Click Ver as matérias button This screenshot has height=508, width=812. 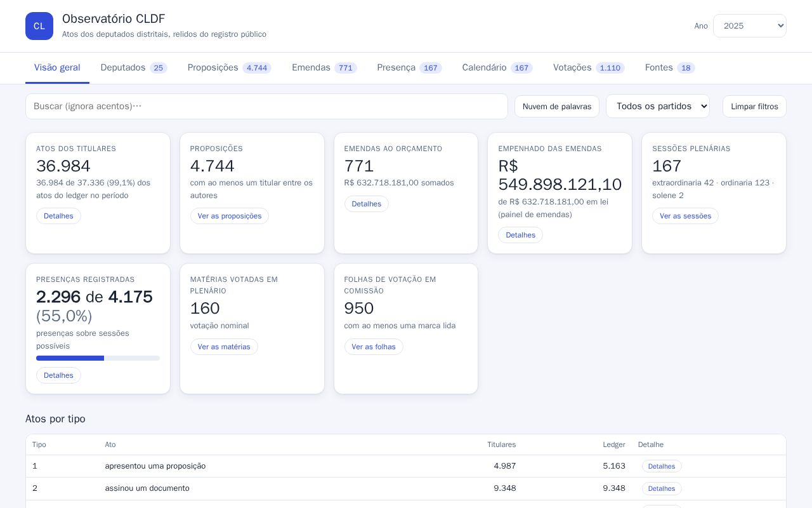224,347
